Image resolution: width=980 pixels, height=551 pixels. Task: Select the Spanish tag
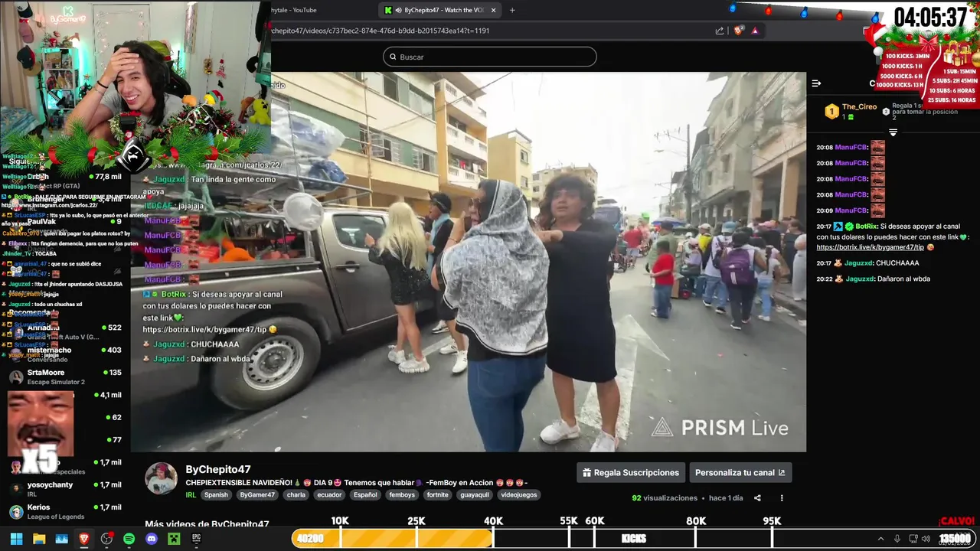tap(216, 495)
